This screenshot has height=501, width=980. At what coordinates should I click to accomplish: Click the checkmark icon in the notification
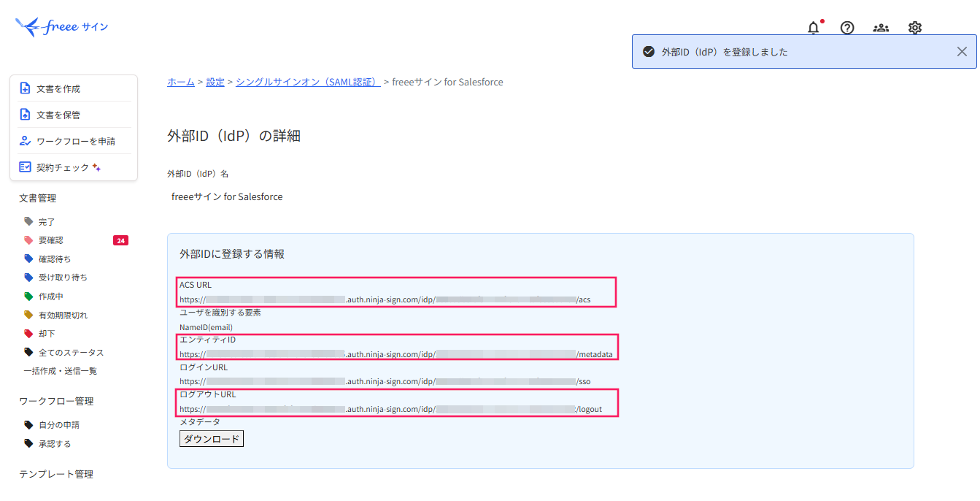648,52
